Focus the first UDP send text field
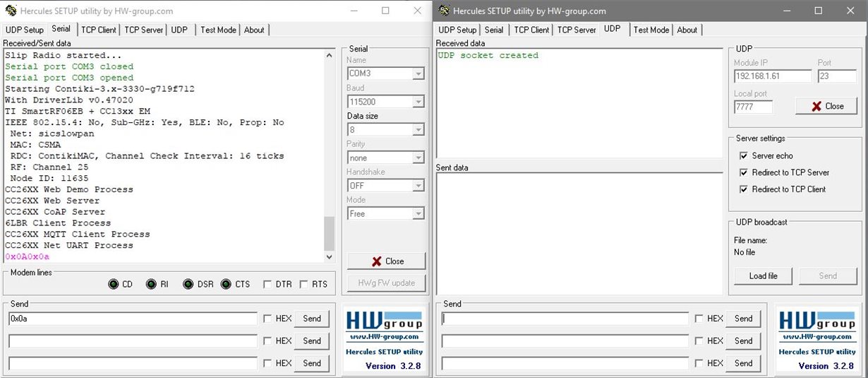Image resolution: width=868 pixels, height=378 pixels. tap(565, 319)
